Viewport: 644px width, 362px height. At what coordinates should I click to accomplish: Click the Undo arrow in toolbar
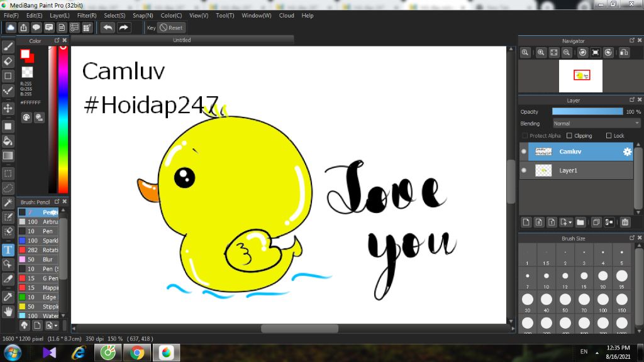[x=108, y=28]
